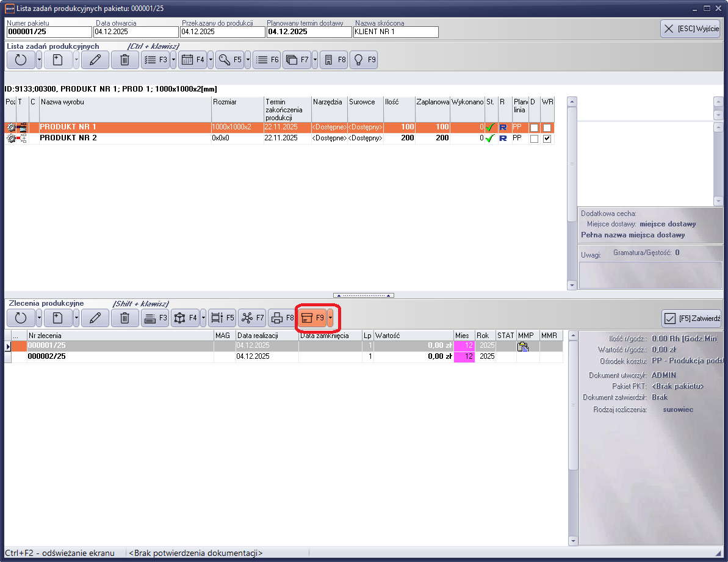
Task: Sort by the Nr zlecenia column header
Action: (120, 336)
